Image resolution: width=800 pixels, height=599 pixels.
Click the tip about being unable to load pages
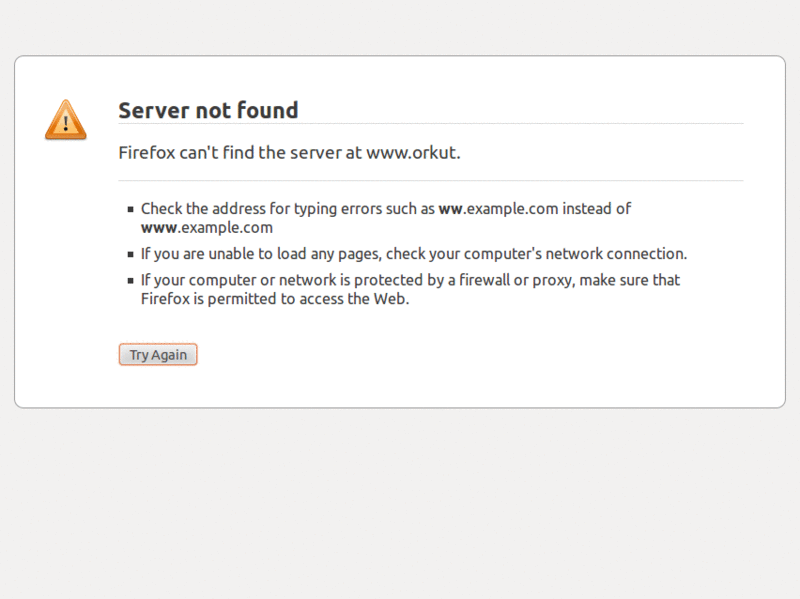[413, 254]
